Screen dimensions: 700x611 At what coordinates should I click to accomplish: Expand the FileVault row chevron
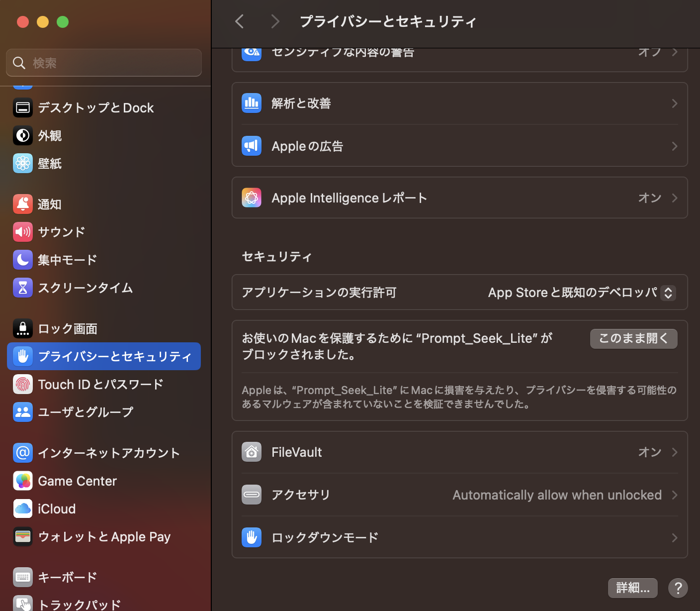[x=675, y=452]
